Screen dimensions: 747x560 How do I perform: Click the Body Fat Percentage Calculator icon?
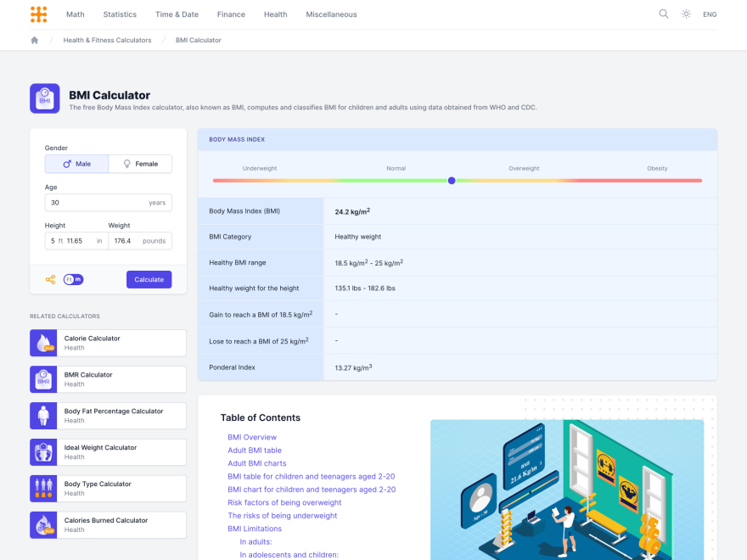coord(43,416)
